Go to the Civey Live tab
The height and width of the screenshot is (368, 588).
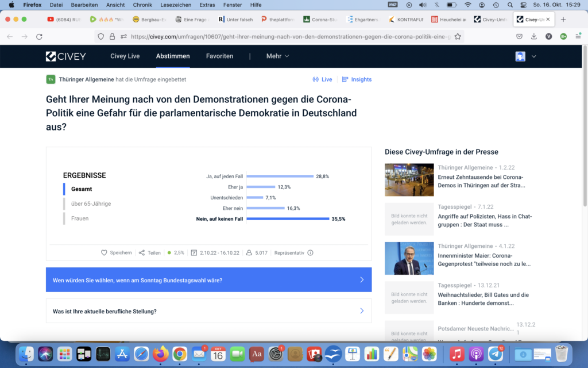click(125, 56)
